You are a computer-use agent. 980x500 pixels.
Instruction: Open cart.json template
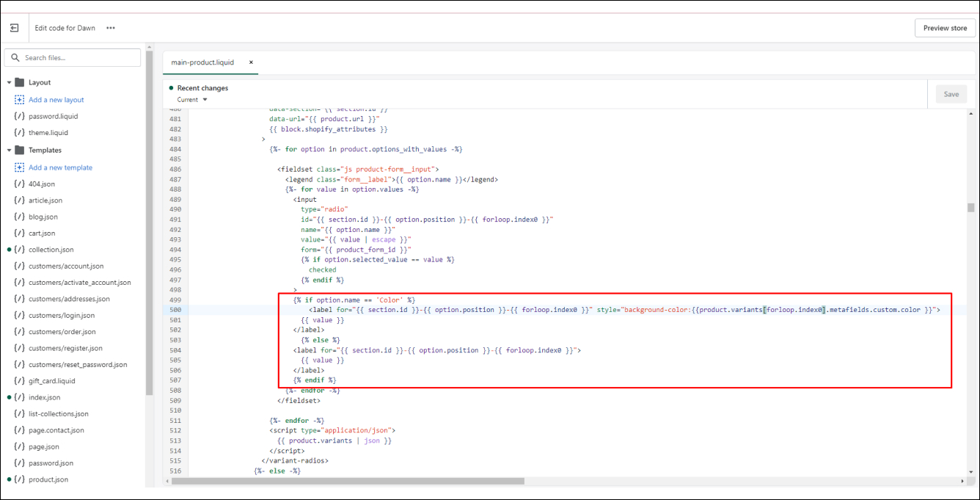coord(42,233)
